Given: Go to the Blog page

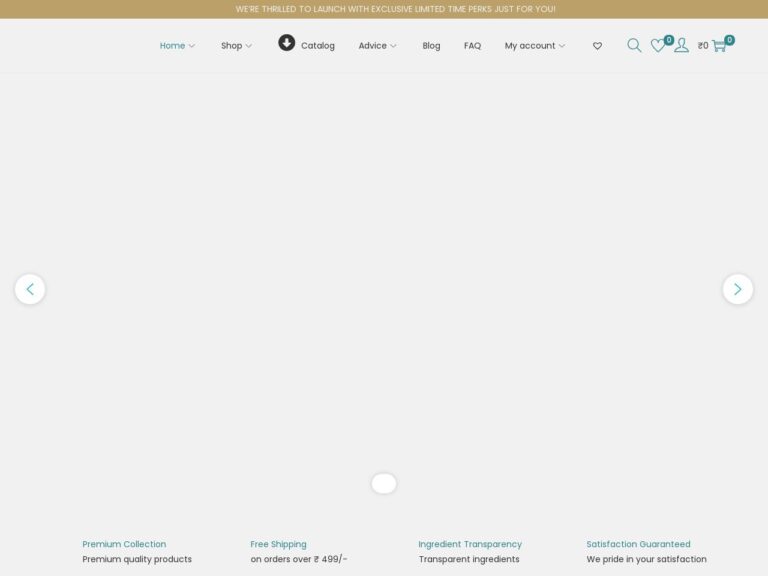Looking at the screenshot, I should coord(432,46).
